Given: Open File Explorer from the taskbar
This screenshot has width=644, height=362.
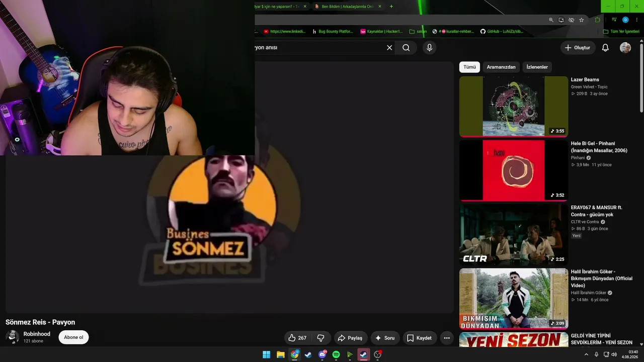Looking at the screenshot, I should (281, 354).
